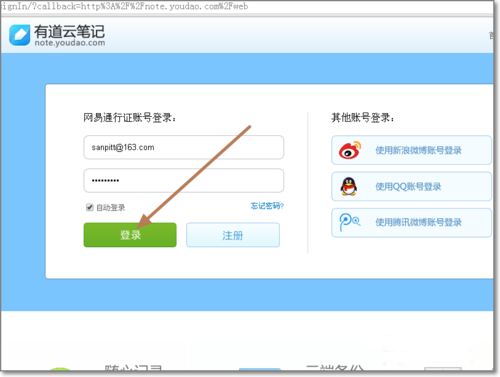Viewport: 500px width, 377px height.
Task: Log in with 使用新浪微博账号登录
Action: click(411, 150)
